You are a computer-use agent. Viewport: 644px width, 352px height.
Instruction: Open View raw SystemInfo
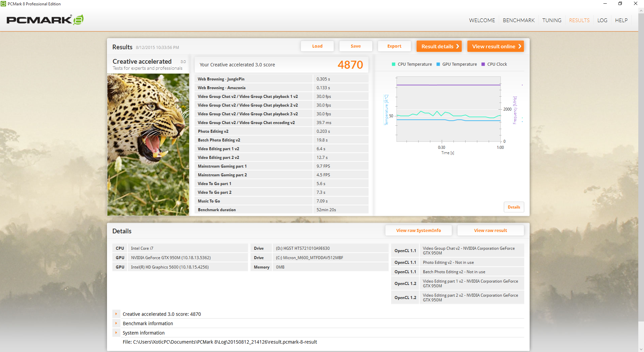(x=418, y=230)
